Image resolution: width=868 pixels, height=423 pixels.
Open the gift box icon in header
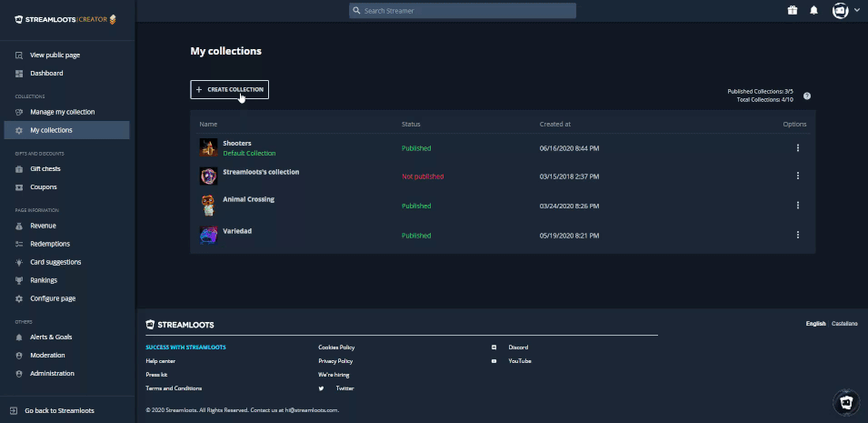click(x=793, y=11)
